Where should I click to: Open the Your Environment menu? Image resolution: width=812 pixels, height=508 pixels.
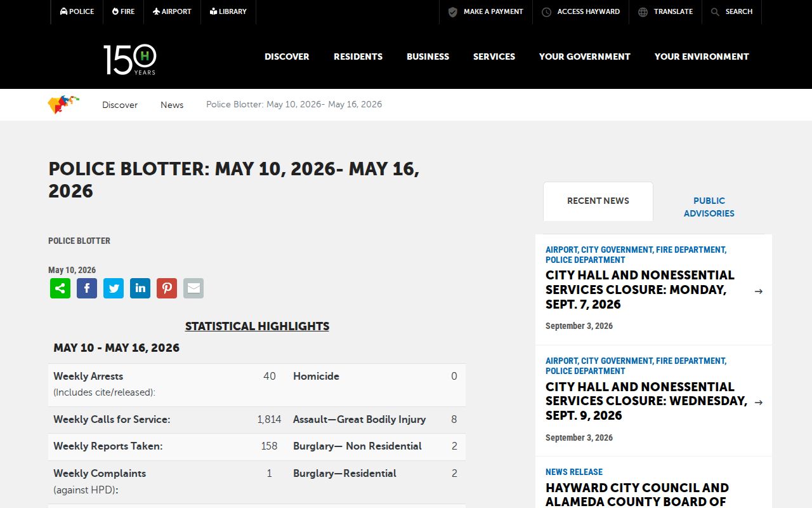[x=702, y=57]
